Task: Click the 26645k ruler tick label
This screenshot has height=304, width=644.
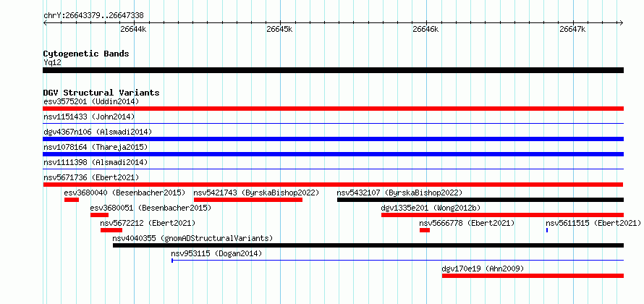Action: coord(279,29)
